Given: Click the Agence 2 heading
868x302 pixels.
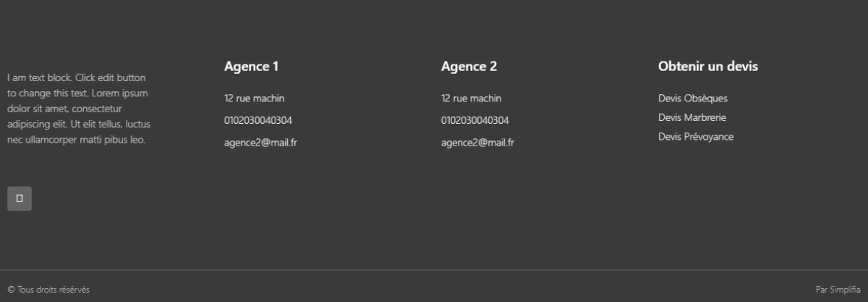Looking at the screenshot, I should point(469,67).
